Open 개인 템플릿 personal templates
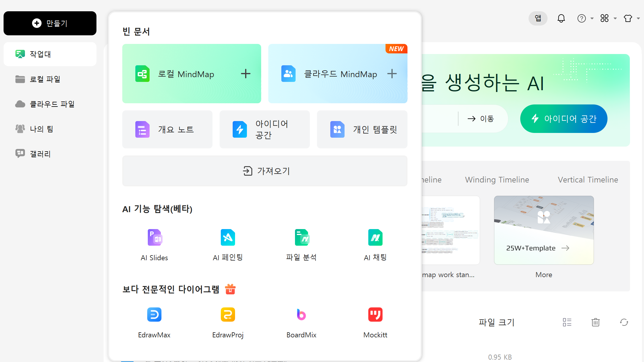The image size is (644, 362). [362, 129]
